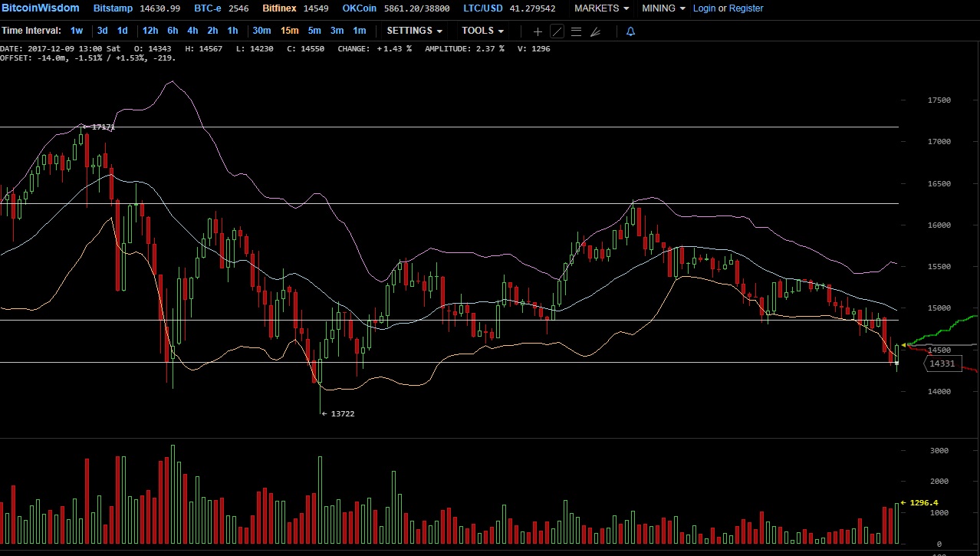The width and height of the screenshot is (980, 556).
Task: Click the 14331 price label marker
Action: (x=942, y=364)
